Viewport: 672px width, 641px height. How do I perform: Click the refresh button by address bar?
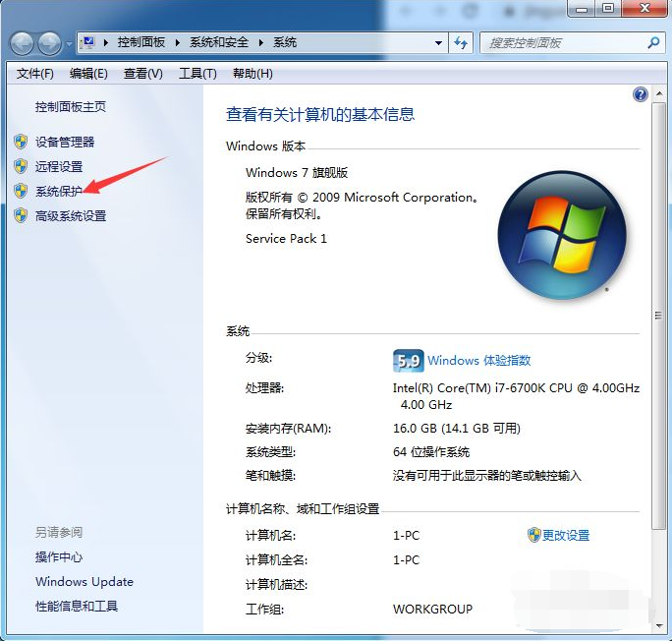coord(461,43)
